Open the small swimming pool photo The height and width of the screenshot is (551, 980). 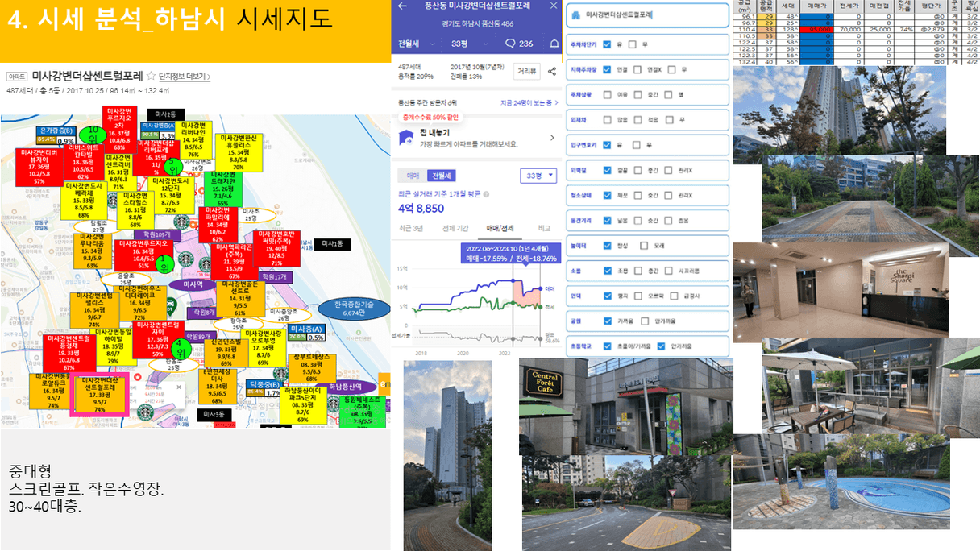841,483
